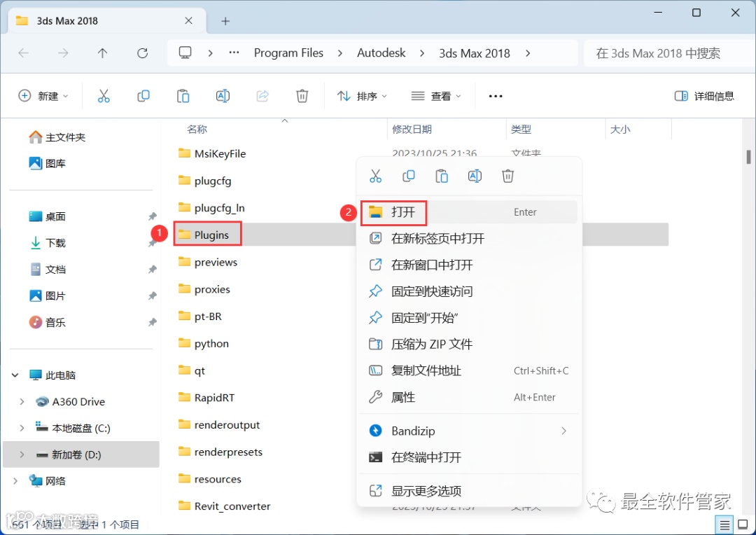Sort by the 类型 column header
Screen dimensions: 756x535
point(521,130)
